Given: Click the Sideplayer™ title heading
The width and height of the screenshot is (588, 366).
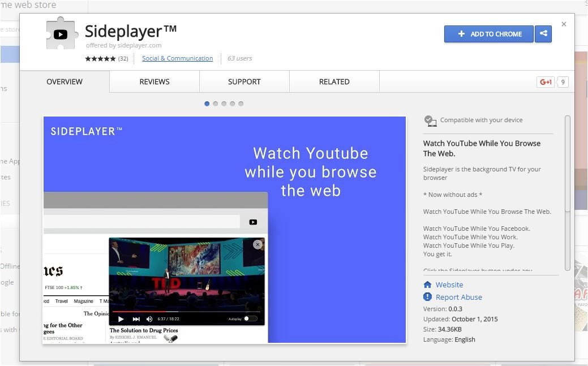Looking at the screenshot, I should click(131, 31).
